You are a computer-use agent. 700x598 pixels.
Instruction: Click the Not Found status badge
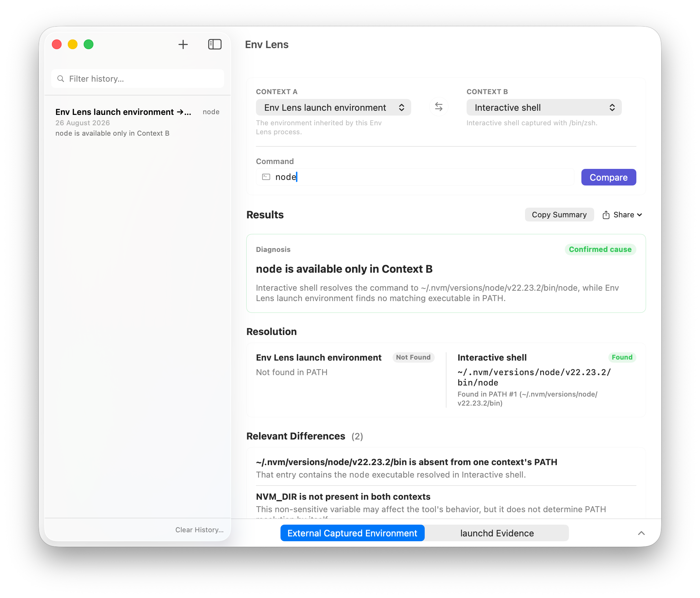click(x=413, y=357)
